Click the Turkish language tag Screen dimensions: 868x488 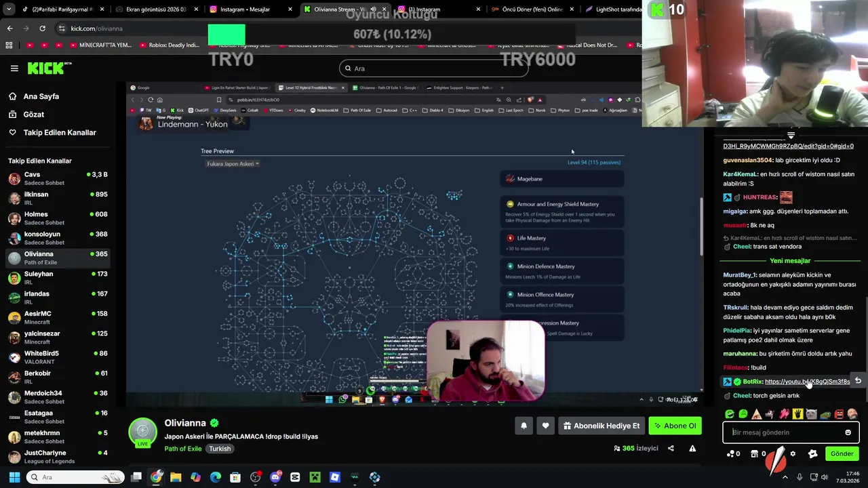[220, 449]
